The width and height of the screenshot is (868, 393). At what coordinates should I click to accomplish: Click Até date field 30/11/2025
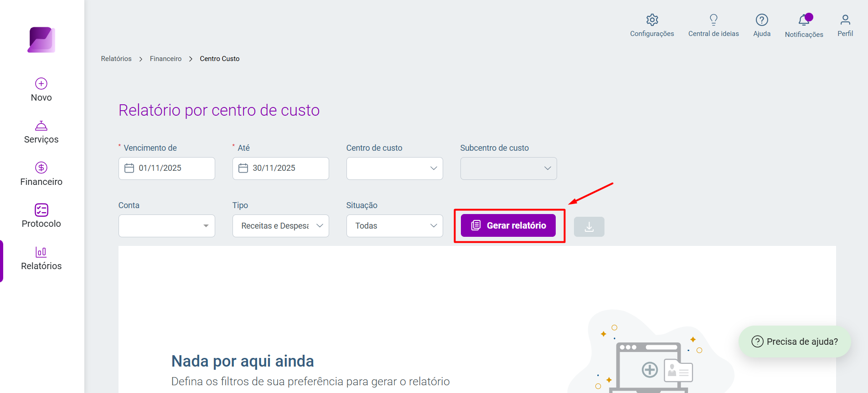[x=281, y=168]
